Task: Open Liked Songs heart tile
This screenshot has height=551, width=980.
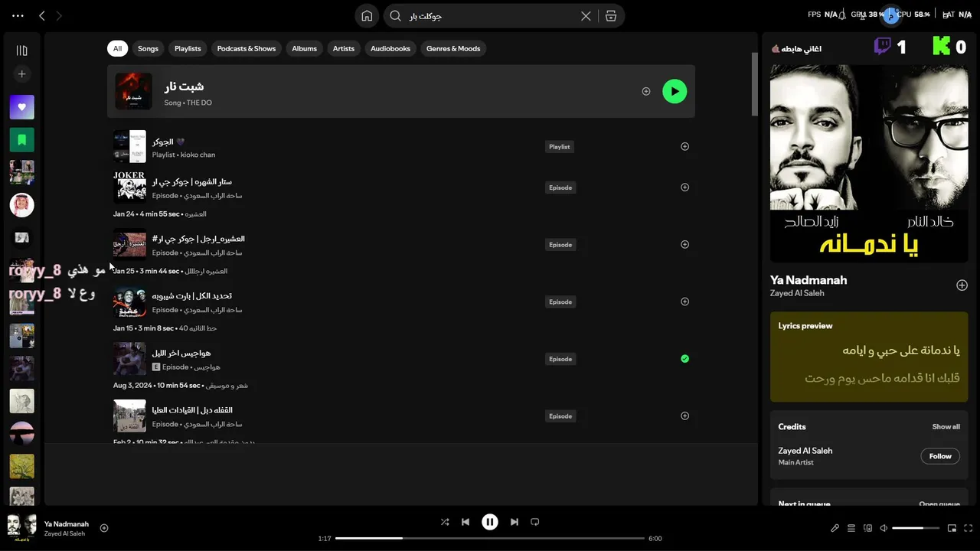Action: tap(21, 107)
